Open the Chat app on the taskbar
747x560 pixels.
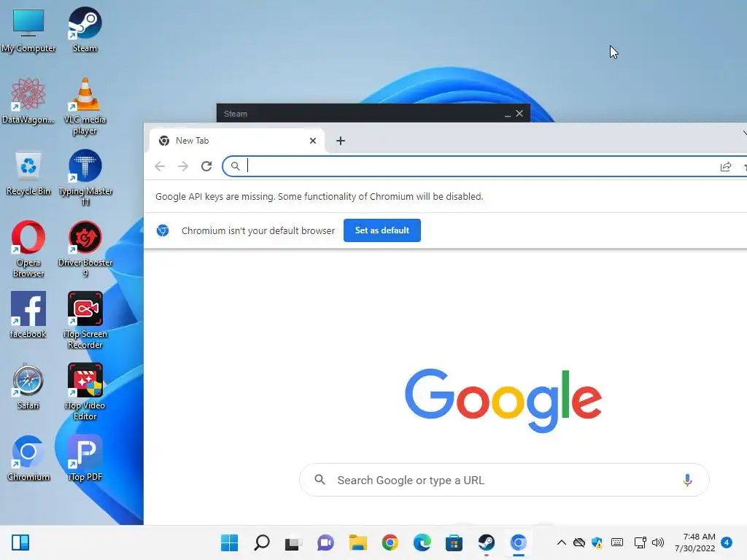(326, 542)
